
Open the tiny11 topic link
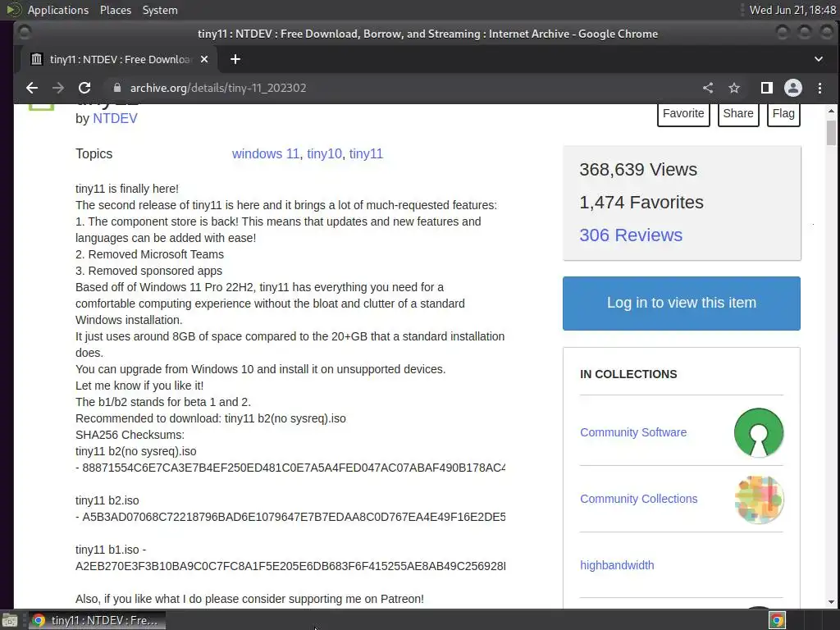point(366,153)
